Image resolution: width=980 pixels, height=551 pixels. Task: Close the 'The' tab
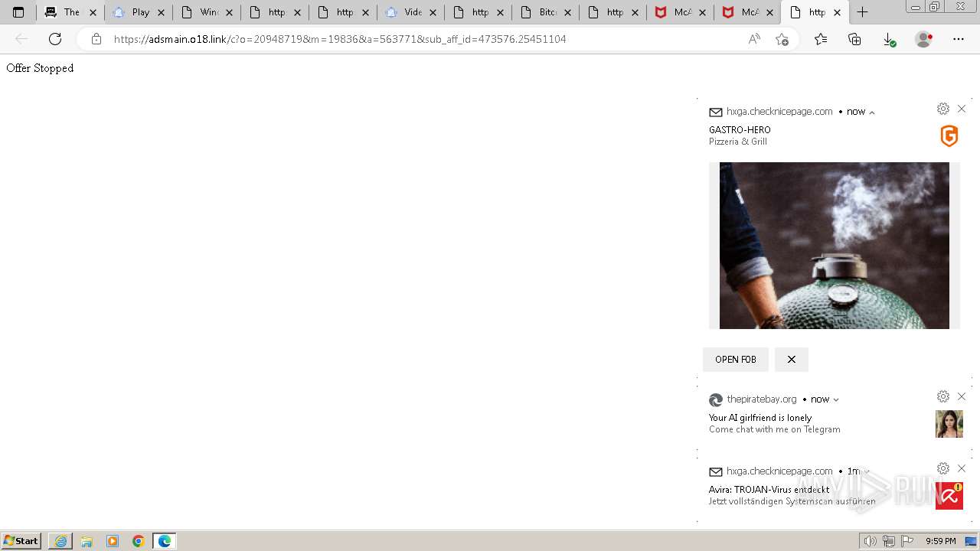pyautogui.click(x=93, y=12)
